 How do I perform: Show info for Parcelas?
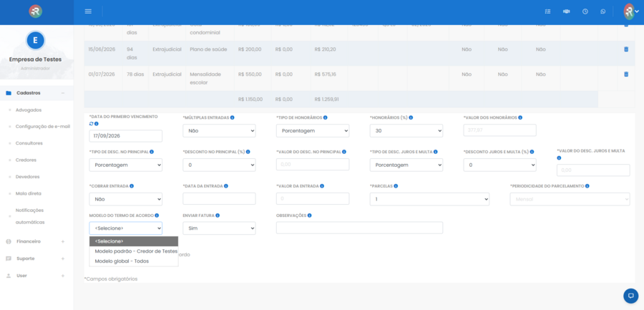[396, 186]
